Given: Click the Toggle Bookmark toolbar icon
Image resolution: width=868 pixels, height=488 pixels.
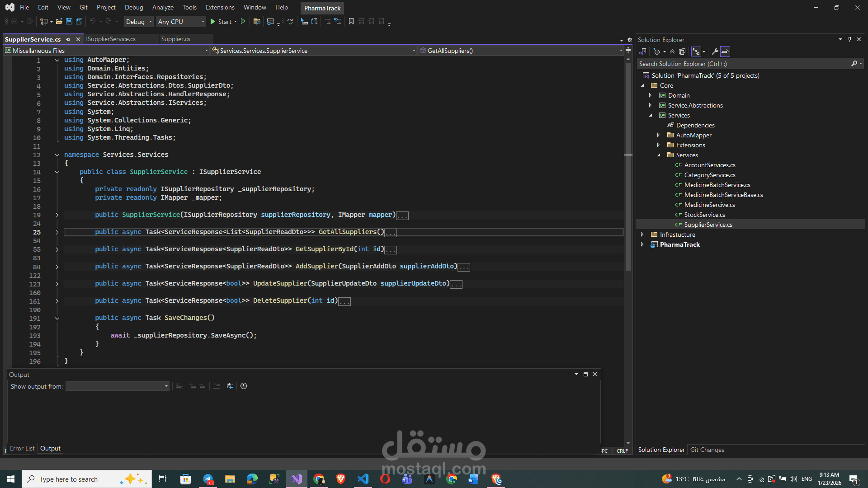Looking at the screenshot, I should (x=351, y=21).
